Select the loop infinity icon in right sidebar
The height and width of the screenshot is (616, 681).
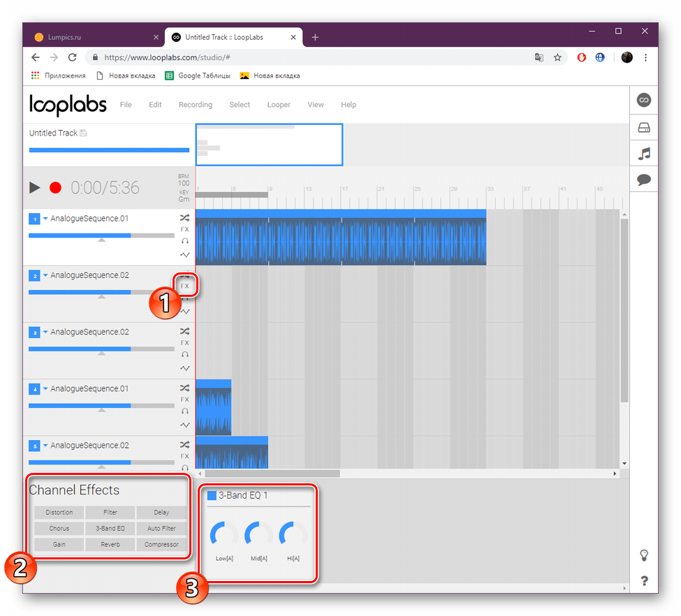click(x=643, y=100)
